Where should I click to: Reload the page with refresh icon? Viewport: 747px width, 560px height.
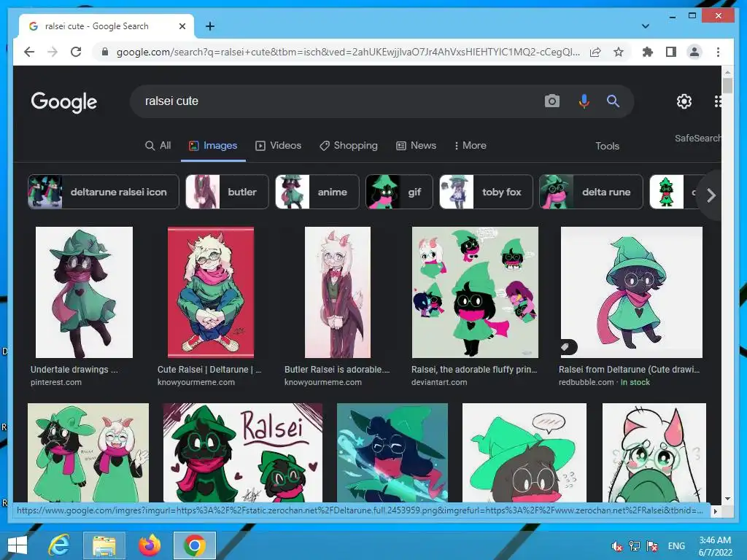point(76,52)
